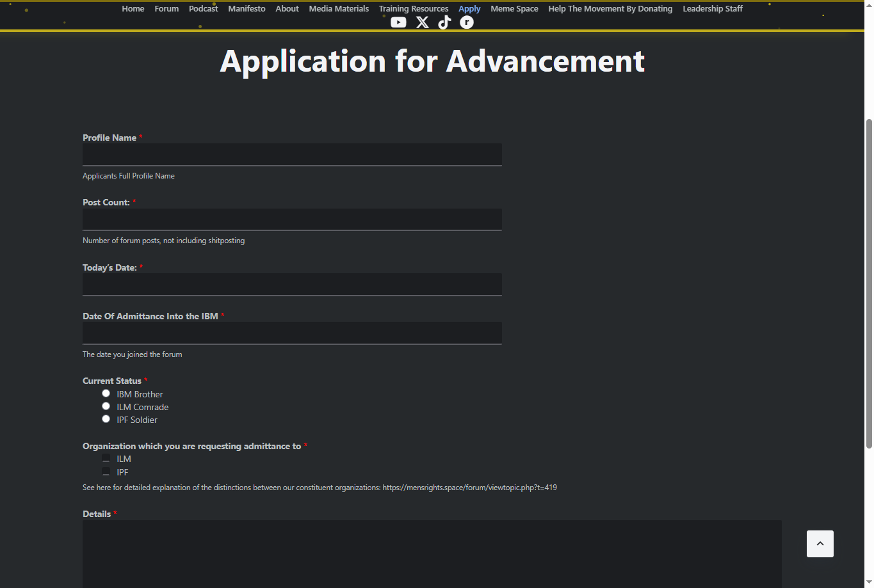This screenshot has width=874, height=588.
Task: Click into the Profile Name field
Action: [292, 154]
